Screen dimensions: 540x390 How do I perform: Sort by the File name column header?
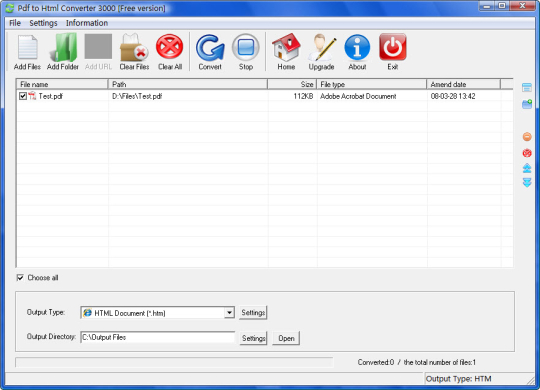(x=62, y=84)
